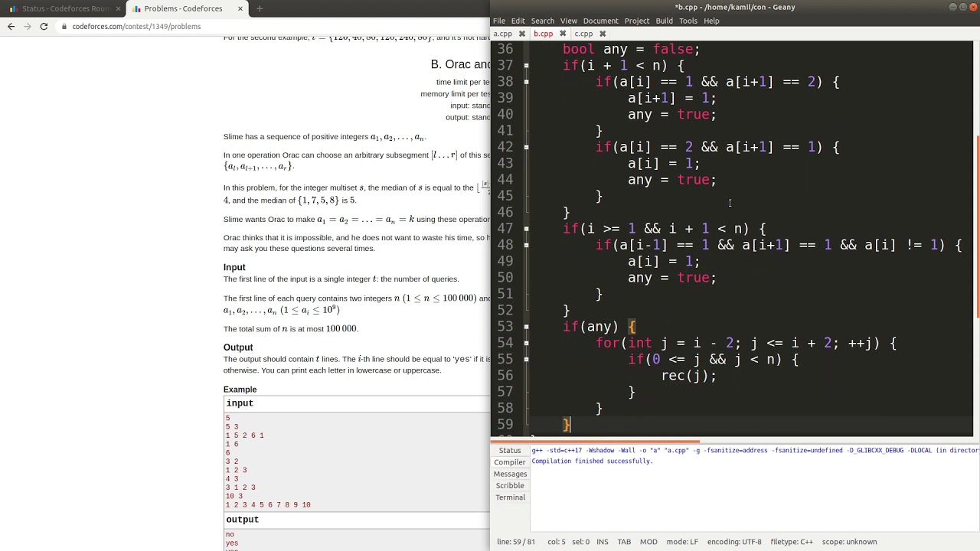This screenshot has width=980, height=551.
Task: Open the Scribble tab in message panel
Action: 510,485
